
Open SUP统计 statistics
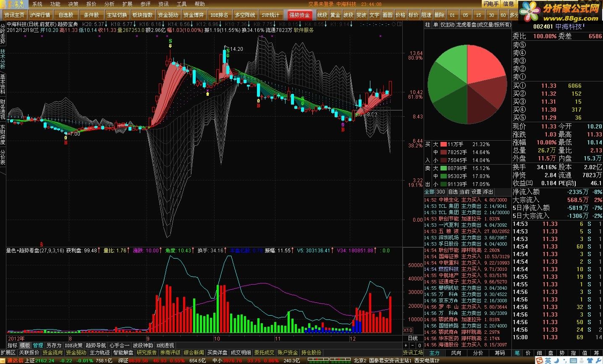[271, 15]
